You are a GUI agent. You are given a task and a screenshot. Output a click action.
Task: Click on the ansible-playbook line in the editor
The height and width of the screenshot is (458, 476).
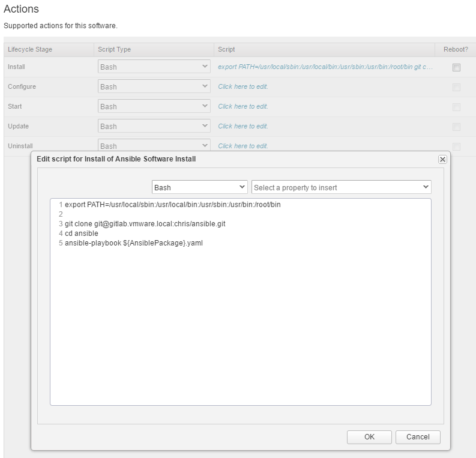(134, 243)
